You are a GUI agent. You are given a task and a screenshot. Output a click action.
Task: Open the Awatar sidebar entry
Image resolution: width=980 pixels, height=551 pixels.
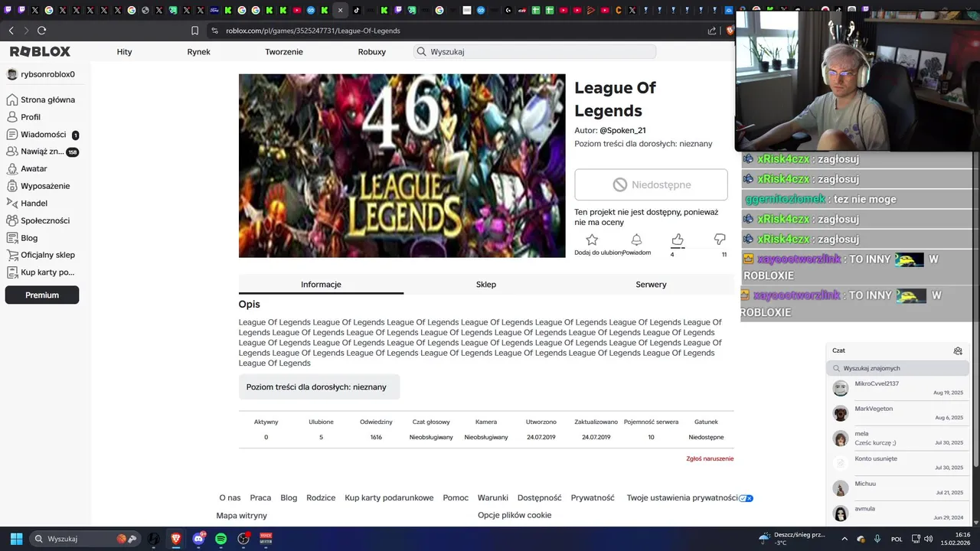pyautogui.click(x=27, y=168)
